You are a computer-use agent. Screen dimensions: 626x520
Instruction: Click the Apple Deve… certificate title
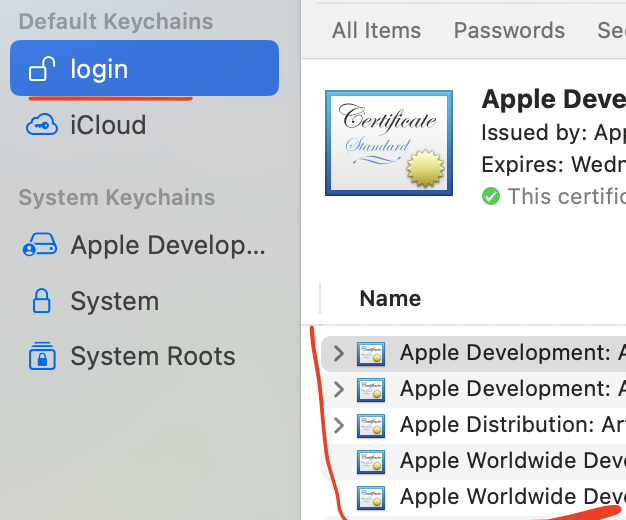click(x=553, y=99)
